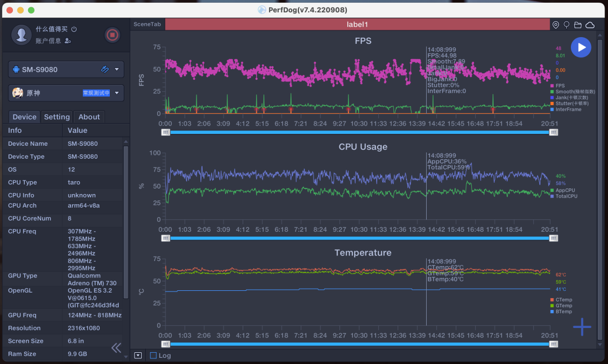Click the user avatar icon
The height and width of the screenshot is (364, 608).
click(21, 35)
